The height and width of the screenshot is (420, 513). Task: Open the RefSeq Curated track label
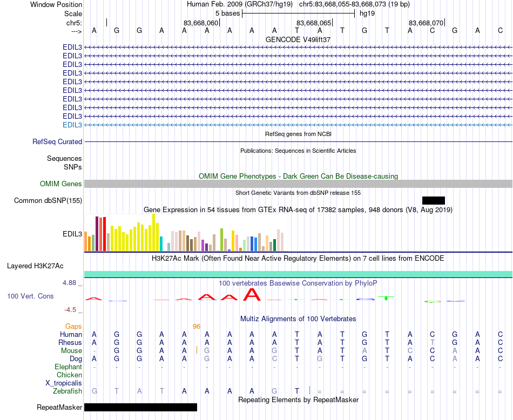click(x=57, y=141)
